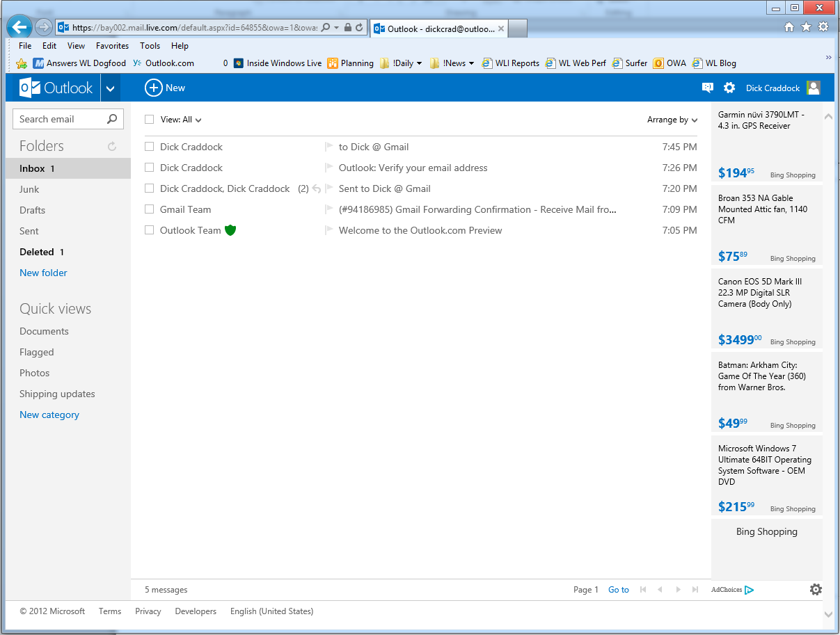Viewport: 840px width, 635px height.
Task: Refresh folders using the circular arrow icon
Action: [111, 146]
